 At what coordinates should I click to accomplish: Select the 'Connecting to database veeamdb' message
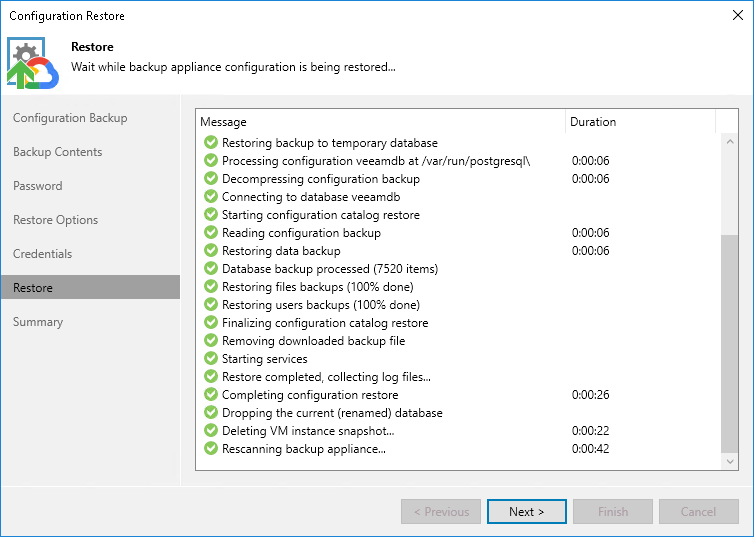click(x=311, y=197)
